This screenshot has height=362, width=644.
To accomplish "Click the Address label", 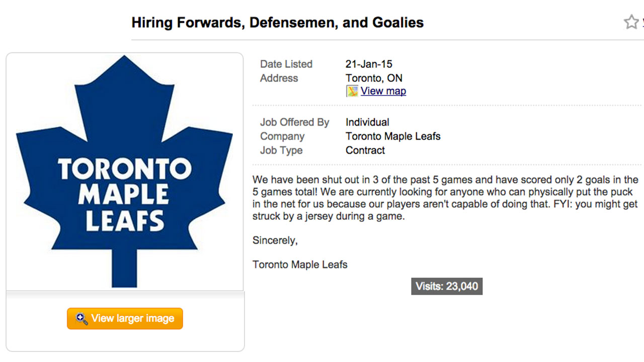I will [279, 78].
